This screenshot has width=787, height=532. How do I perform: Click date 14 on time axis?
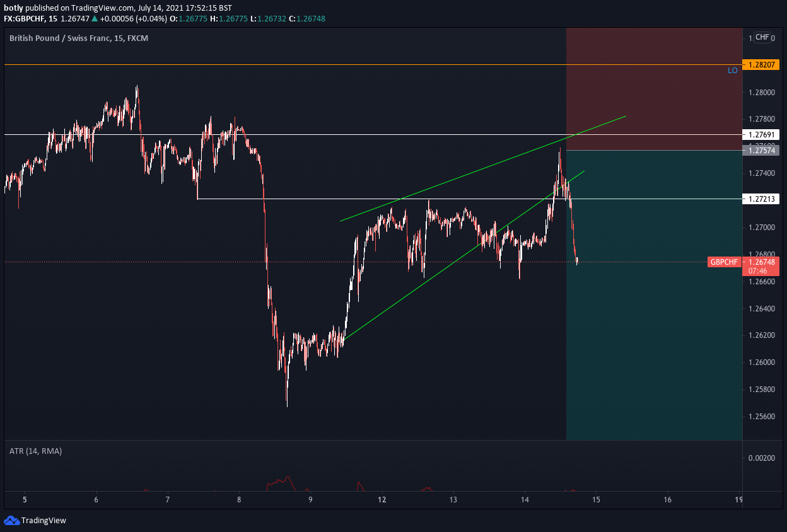point(525,500)
